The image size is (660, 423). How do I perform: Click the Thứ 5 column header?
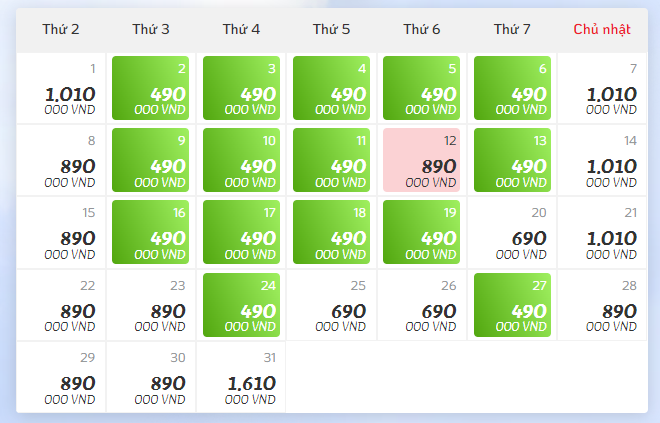coord(331,29)
